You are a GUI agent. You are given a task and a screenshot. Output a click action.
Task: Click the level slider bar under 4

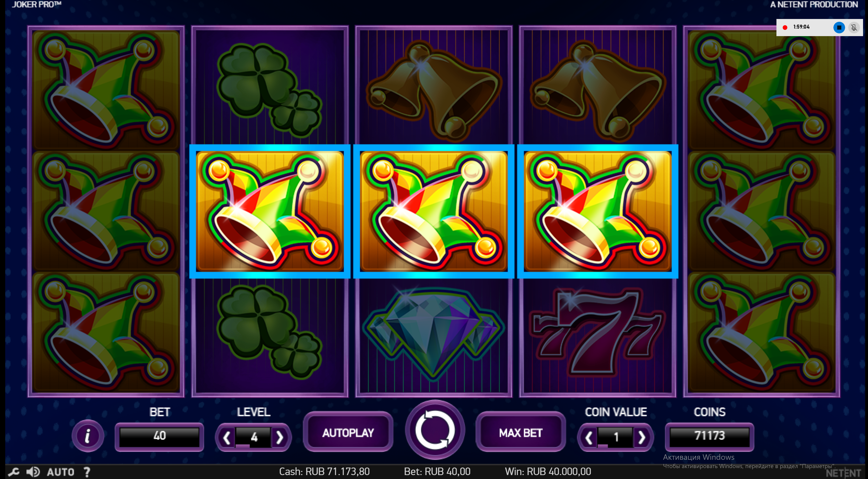click(253, 446)
